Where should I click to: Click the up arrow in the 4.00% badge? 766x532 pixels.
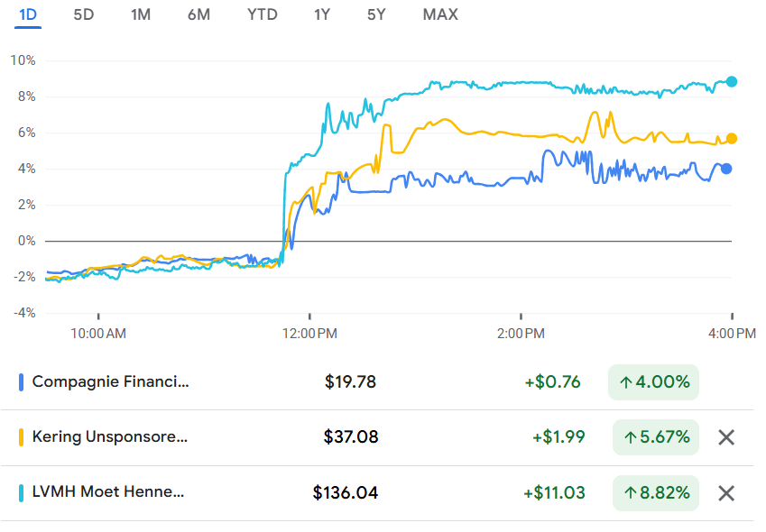(629, 382)
